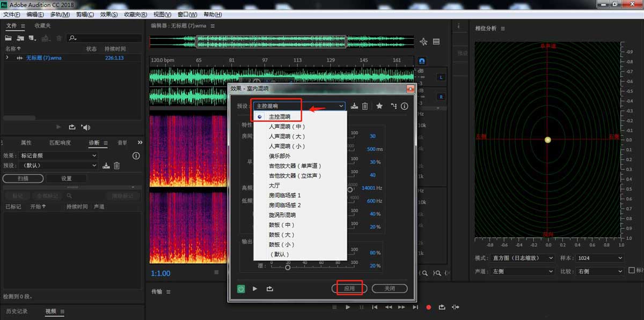644x320 pixels.
Task: Open the effect info icon in the dialog
Action: [404, 106]
